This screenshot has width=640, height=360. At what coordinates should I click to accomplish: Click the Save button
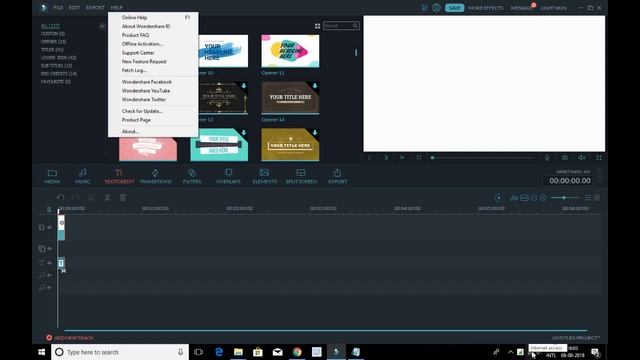pos(454,8)
